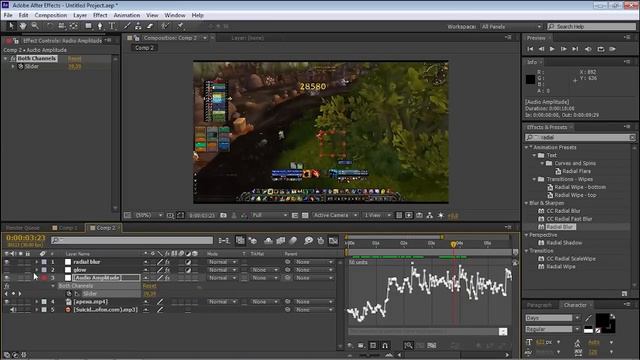The height and width of the screenshot is (360, 640).
Task: Click the current time 0:00:03:23 display
Action: pos(25,238)
